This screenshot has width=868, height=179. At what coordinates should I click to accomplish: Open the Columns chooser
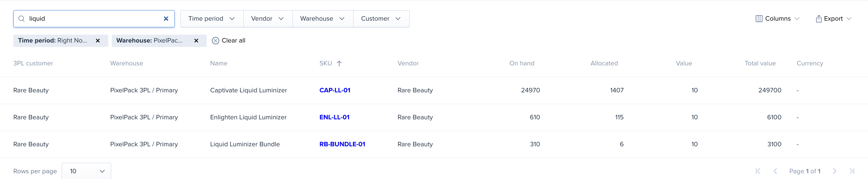[x=777, y=19]
